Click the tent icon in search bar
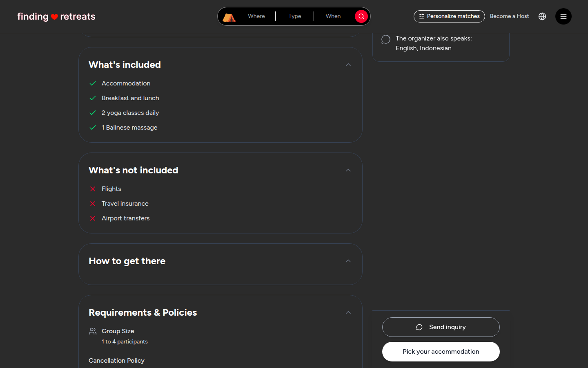Screen dimensions: 588x368 tap(229, 17)
